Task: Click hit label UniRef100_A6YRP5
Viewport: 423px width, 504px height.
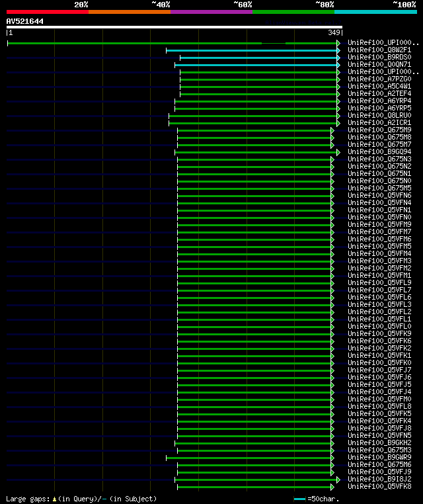Action: click(379, 108)
